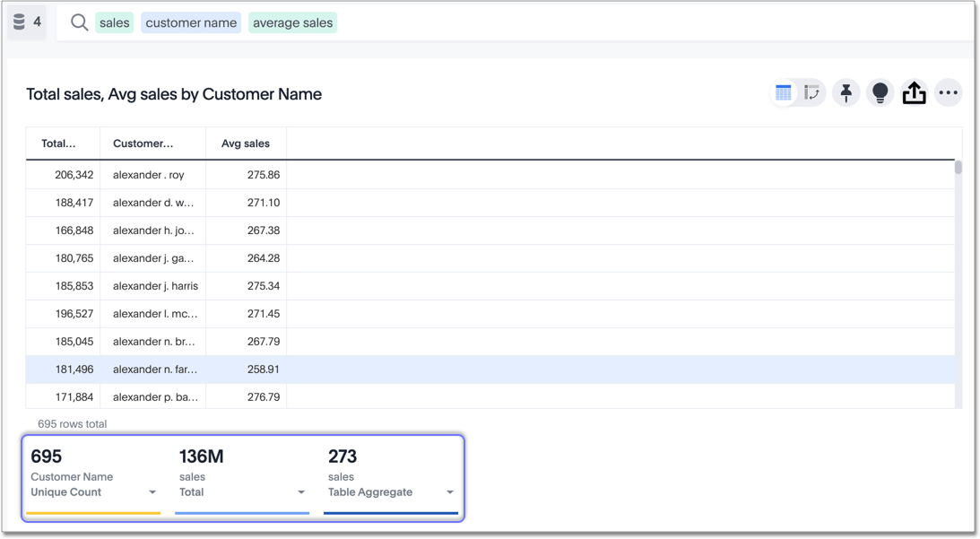Open the Table Aggregate dropdown
The width and height of the screenshot is (980, 539).
tap(449, 492)
